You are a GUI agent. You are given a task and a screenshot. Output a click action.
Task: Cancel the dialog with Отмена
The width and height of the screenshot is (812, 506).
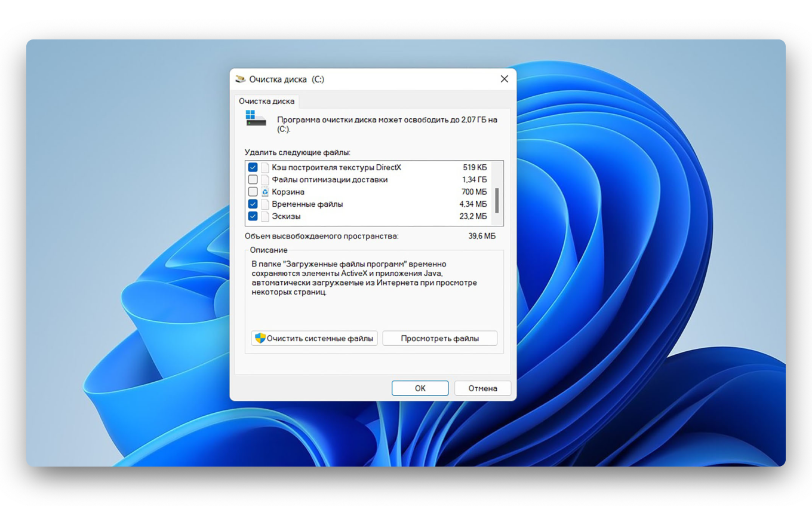point(482,388)
